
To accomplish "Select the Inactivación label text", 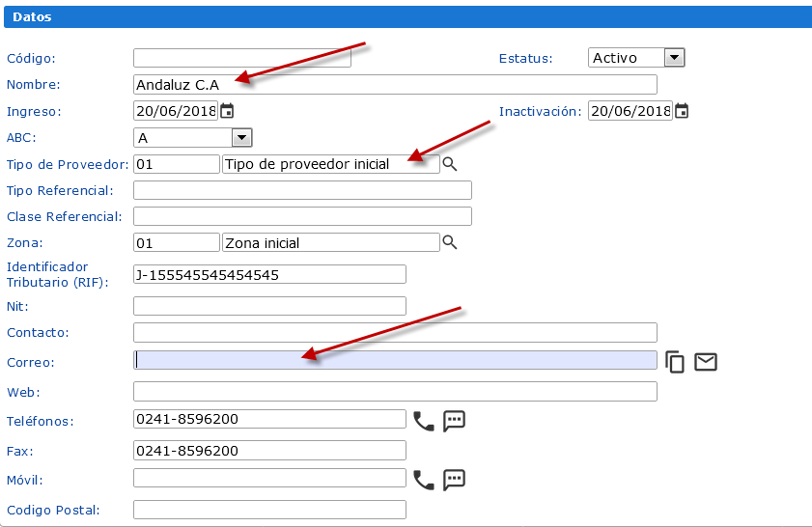I will (x=540, y=112).
